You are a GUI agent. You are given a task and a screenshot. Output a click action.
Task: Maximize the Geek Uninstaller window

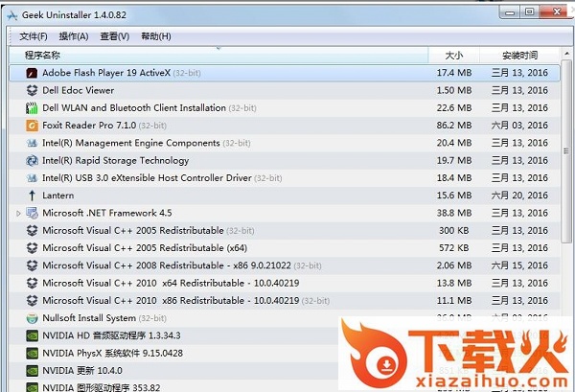coord(530,12)
